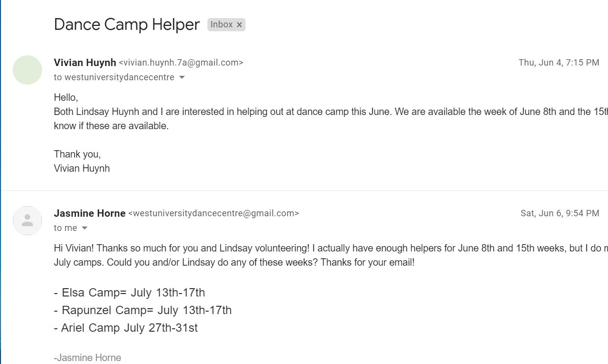Click the Sat, Jun 6, 9:54 PM timestamp

560,213
